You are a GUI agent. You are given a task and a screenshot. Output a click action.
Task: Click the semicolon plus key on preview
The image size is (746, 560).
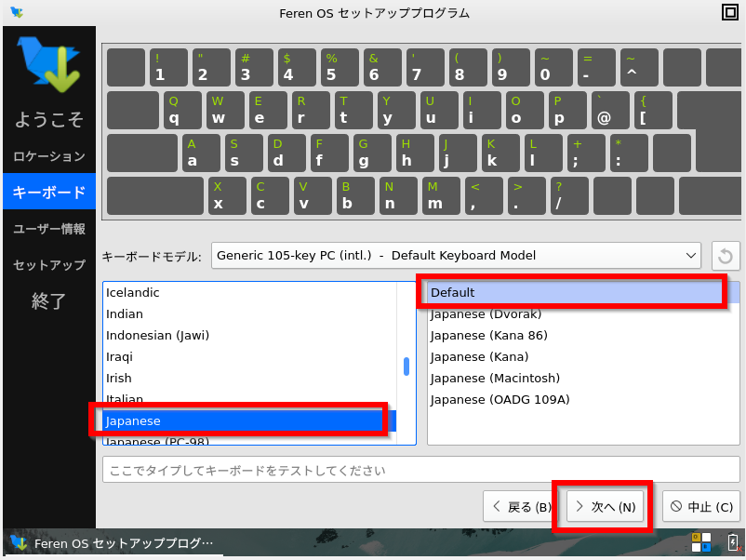pos(586,153)
